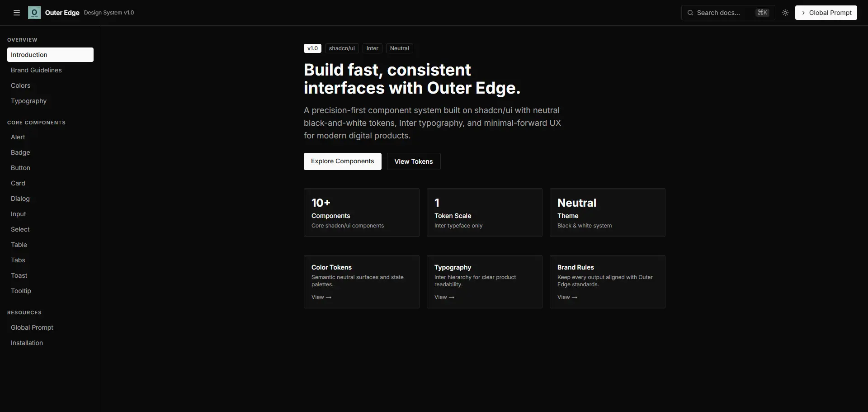Open Select component docs

[50, 229]
